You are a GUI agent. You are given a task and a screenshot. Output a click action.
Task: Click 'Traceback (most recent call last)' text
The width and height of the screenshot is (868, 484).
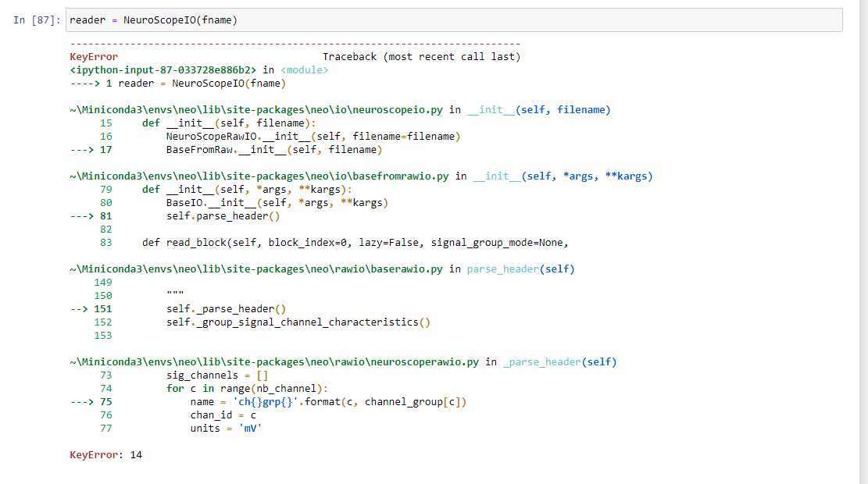(421, 56)
